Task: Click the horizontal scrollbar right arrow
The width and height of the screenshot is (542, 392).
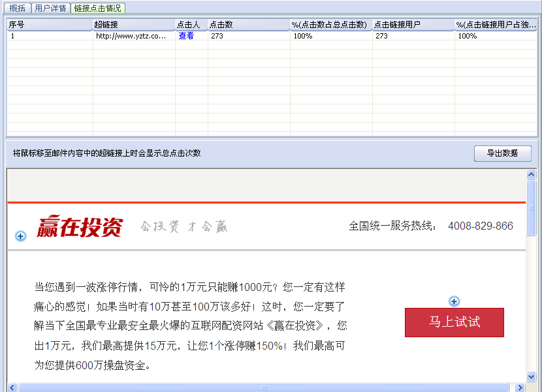Action: (520, 387)
